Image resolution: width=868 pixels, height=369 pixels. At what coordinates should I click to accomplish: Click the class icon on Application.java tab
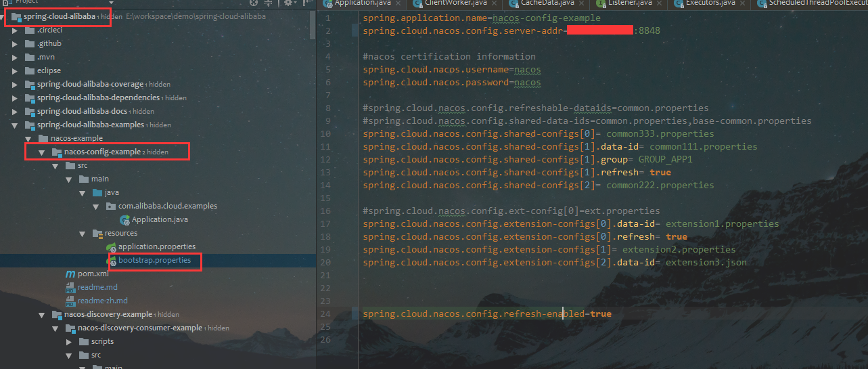point(328,3)
